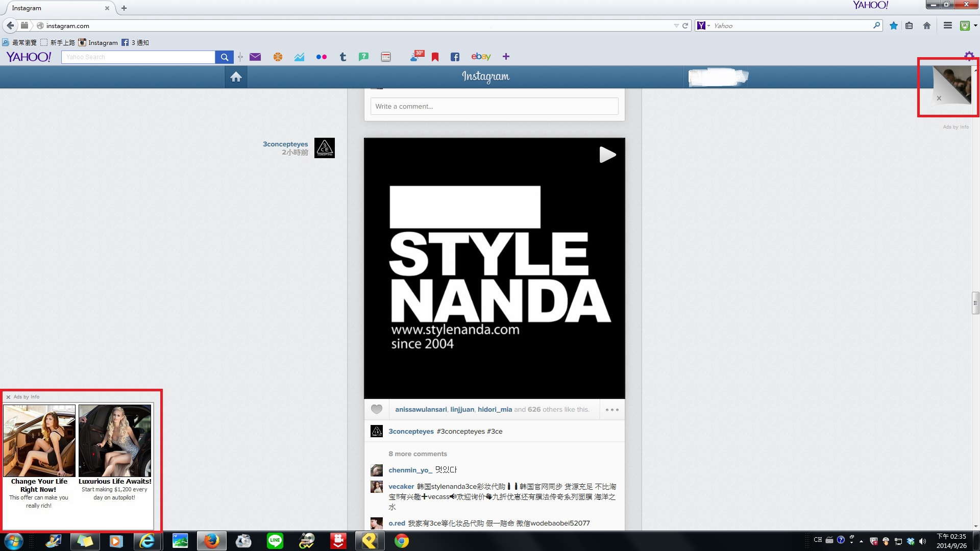Image resolution: width=980 pixels, height=551 pixels.
Task: Click the Instagram home icon
Action: [236, 77]
